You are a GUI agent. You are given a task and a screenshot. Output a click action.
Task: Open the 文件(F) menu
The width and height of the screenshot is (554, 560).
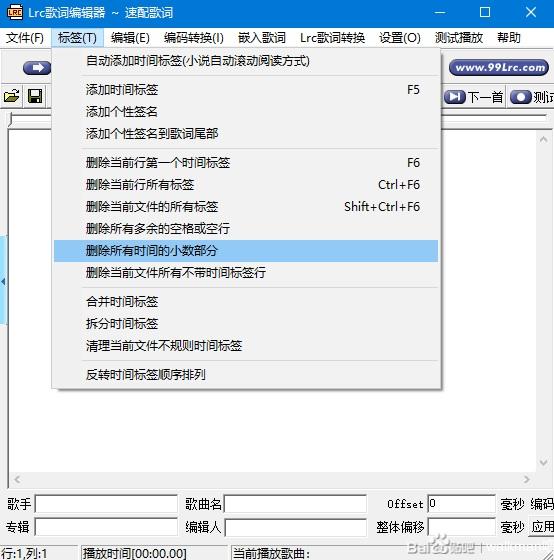pyautogui.click(x=25, y=38)
